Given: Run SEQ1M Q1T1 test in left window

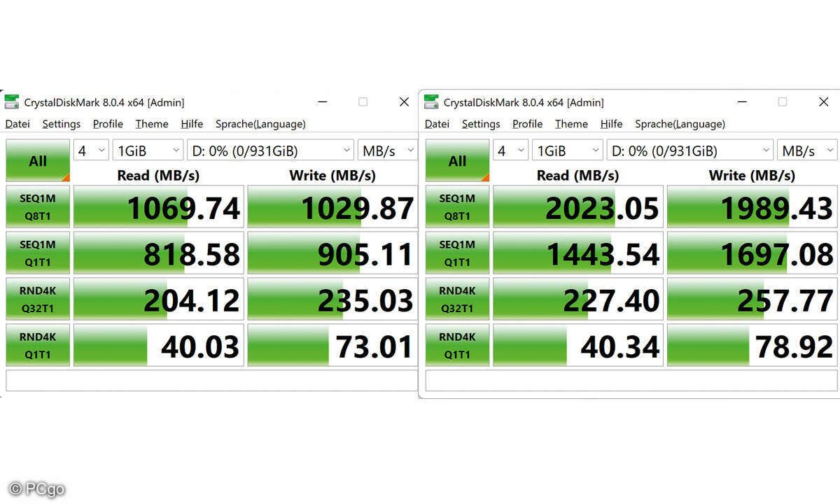Looking at the screenshot, I should click(x=38, y=253).
